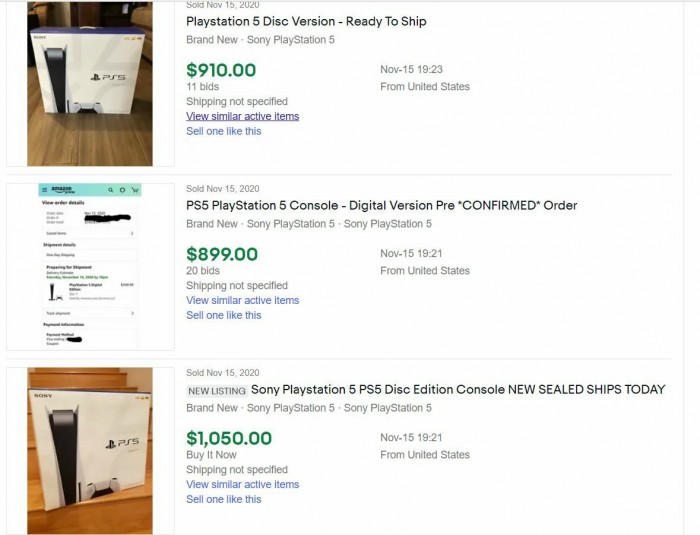Click the search magnifier in Amazon screenshot
The width and height of the screenshot is (700, 535).
pos(109,189)
